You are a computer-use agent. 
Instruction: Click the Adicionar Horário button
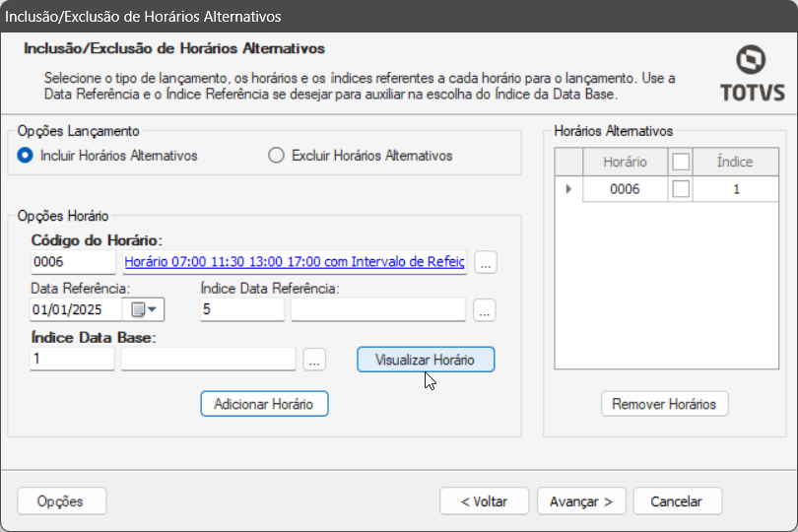point(264,404)
